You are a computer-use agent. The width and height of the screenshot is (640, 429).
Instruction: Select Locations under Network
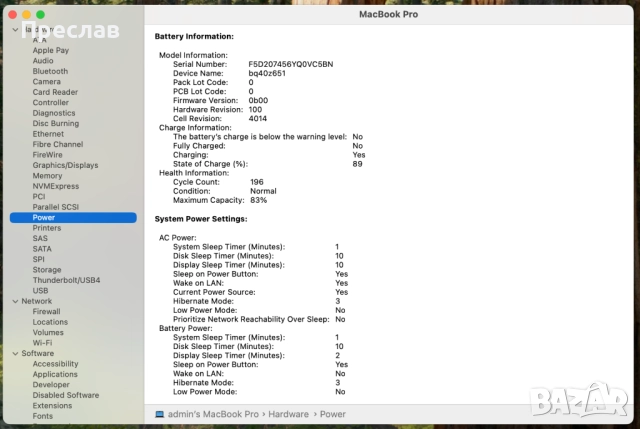coord(50,322)
